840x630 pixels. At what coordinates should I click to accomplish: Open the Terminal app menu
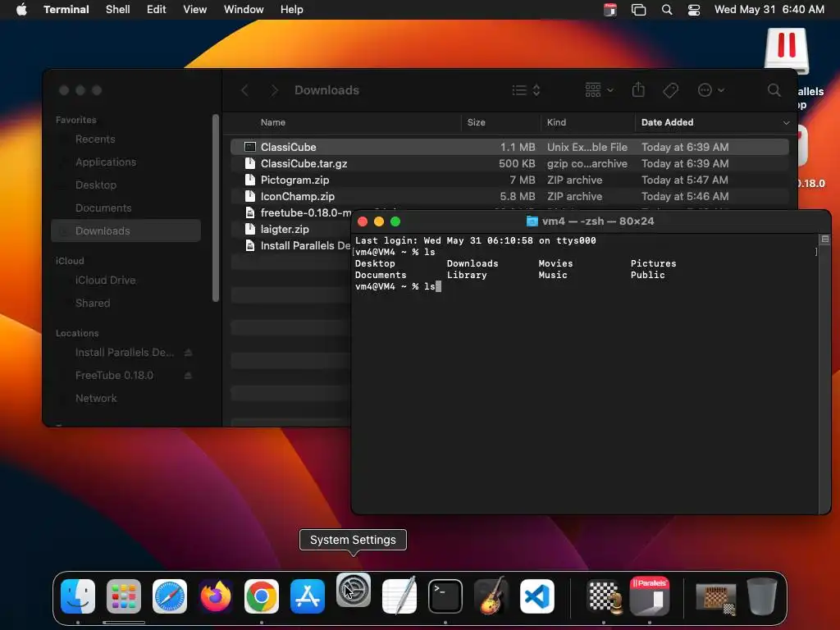[x=66, y=10]
